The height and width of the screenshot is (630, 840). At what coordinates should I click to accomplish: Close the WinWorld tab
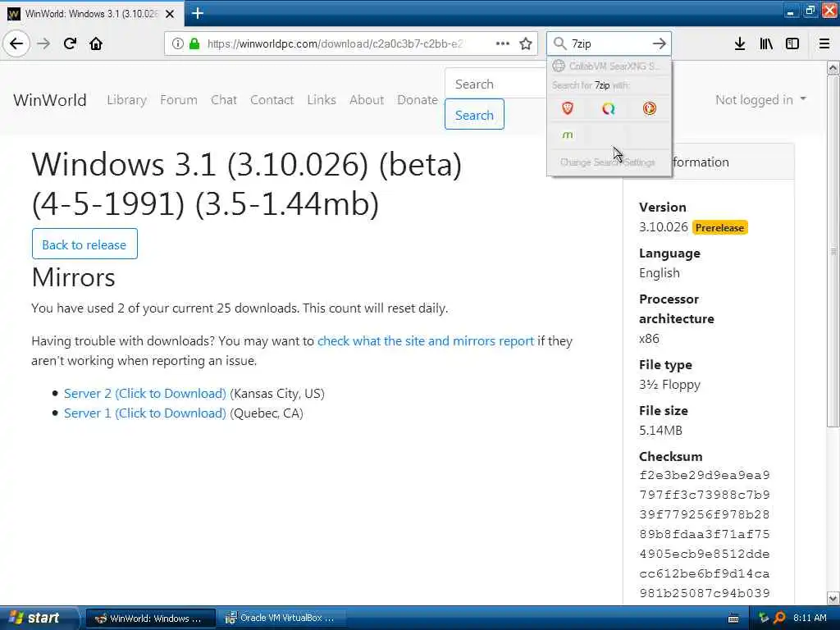(170, 14)
